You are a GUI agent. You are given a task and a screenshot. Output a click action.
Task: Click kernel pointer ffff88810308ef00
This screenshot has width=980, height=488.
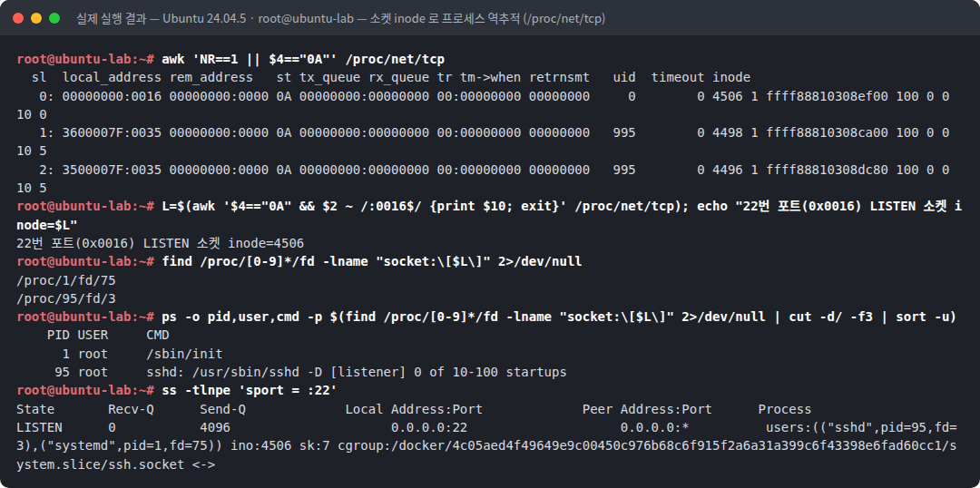click(827, 96)
